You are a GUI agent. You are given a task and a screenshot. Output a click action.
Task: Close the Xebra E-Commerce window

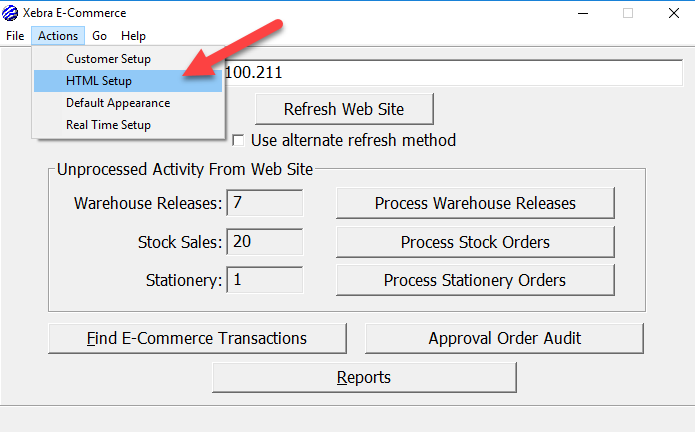coord(674,13)
